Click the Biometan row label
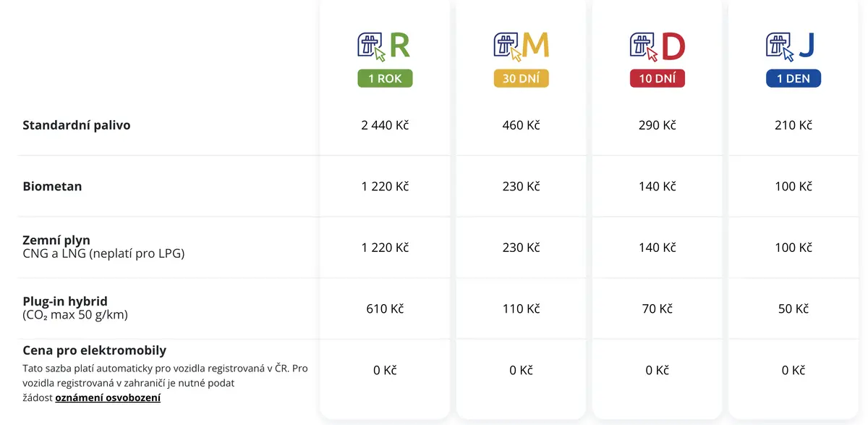This screenshot has height=425, width=868. click(x=52, y=186)
